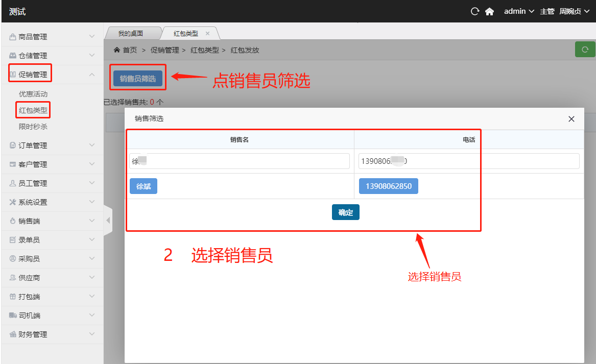Click the refresh icon in top header
The height and width of the screenshot is (364, 596).
click(x=475, y=11)
